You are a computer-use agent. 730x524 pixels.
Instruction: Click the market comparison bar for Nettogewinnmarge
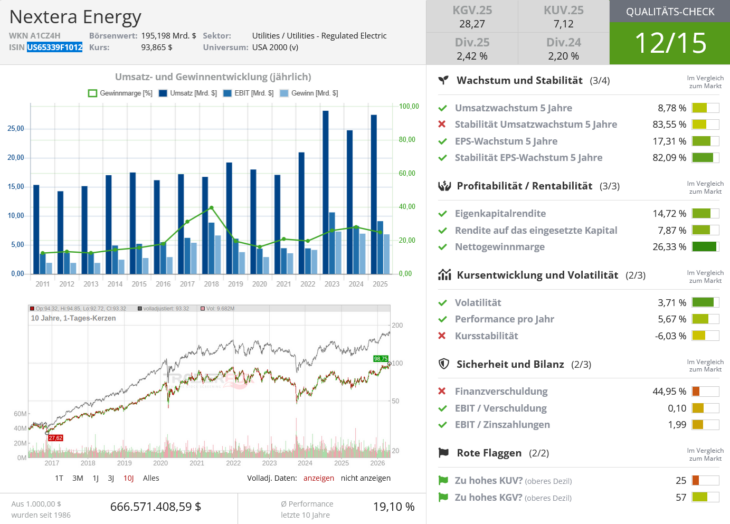705,247
